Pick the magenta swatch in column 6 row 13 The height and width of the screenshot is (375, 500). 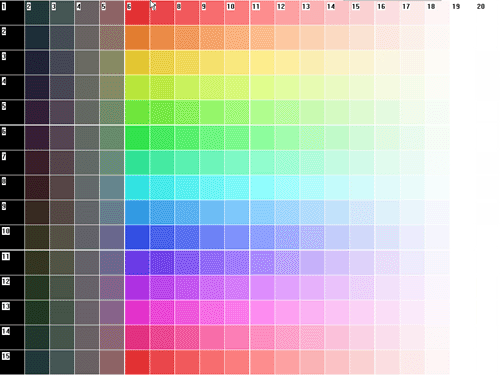(137, 313)
